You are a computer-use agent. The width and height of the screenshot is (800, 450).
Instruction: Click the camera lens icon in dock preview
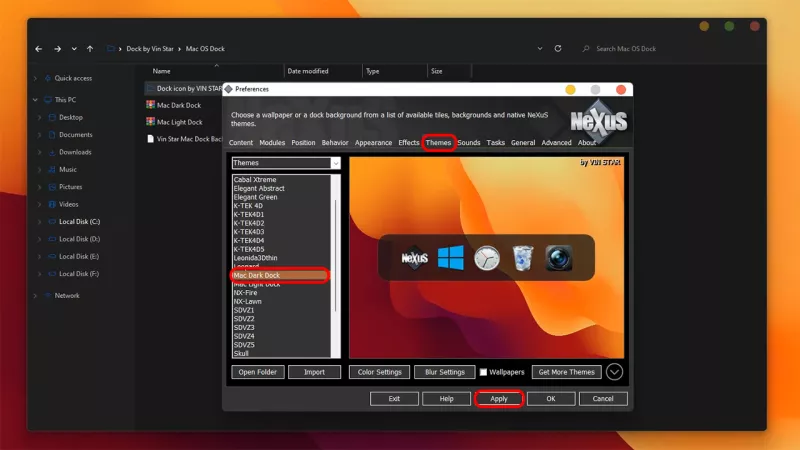[559, 258]
